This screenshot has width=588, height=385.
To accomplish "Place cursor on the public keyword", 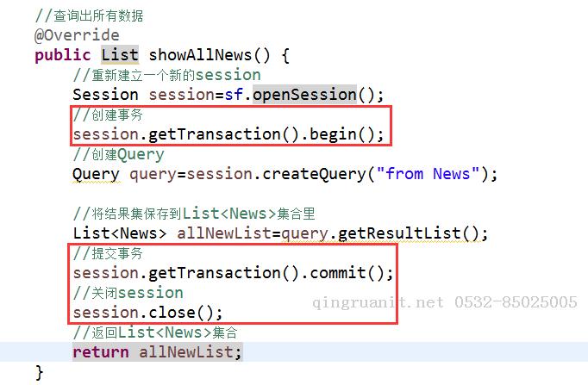I will (x=62, y=55).
